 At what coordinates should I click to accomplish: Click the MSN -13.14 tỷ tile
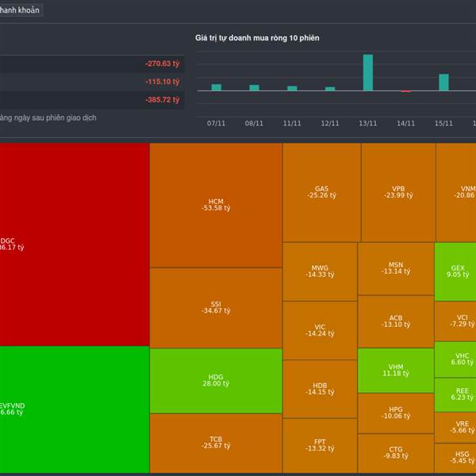pos(396,268)
